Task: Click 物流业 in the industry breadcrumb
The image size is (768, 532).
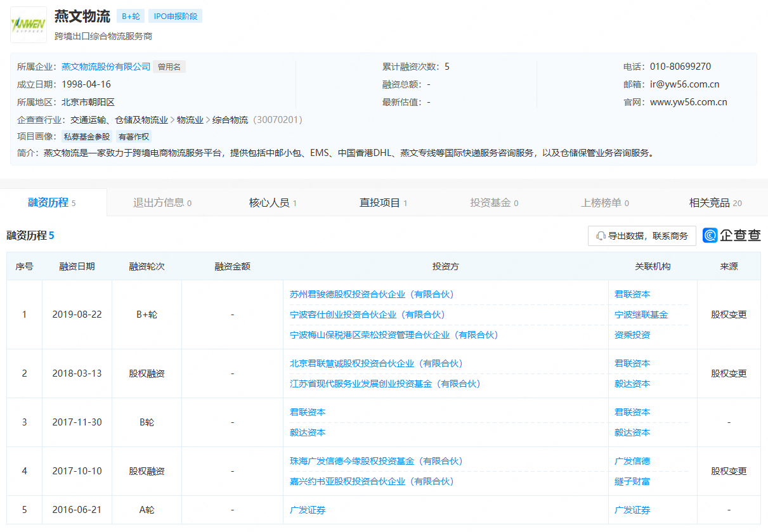Action: pyautogui.click(x=190, y=120)
